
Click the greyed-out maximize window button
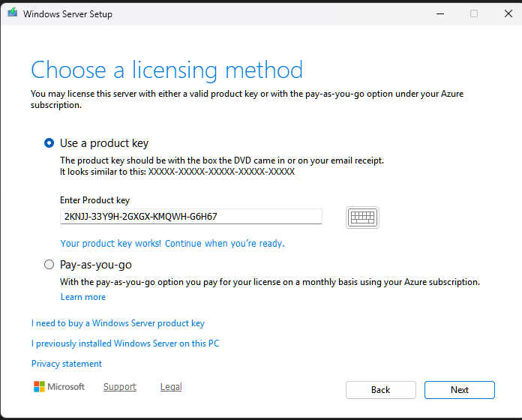tap(474, 13)
